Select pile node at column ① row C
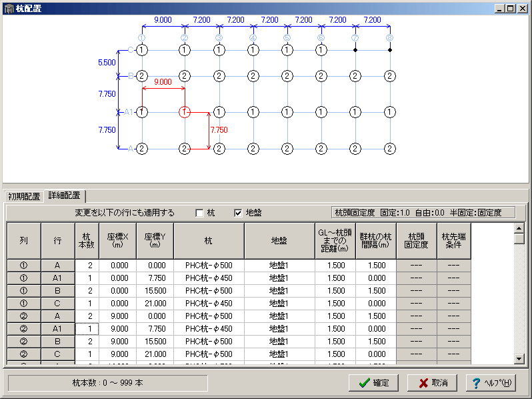This screenshot has width=532, height=399. 142,50
